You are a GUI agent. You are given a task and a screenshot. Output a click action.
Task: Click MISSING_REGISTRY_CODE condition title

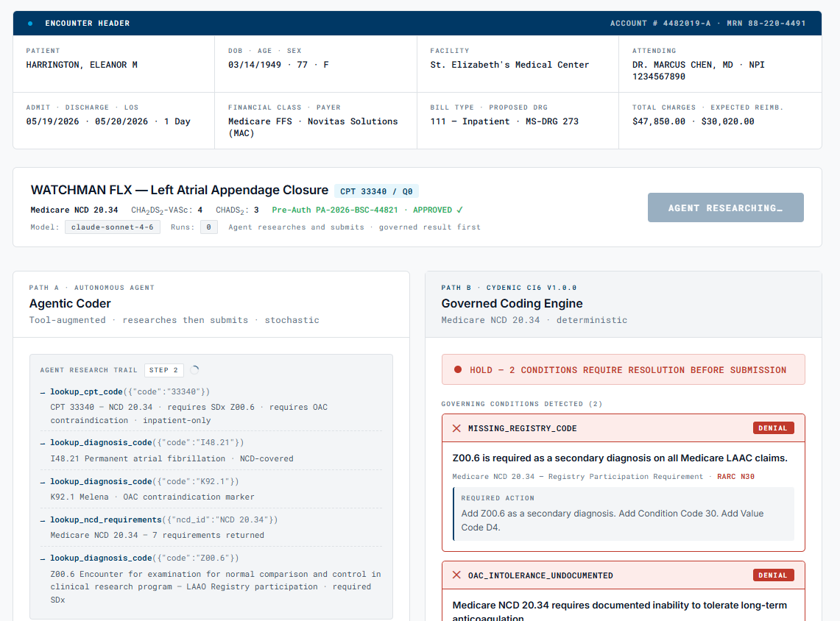pyautogui.click(x=522, y=428)
